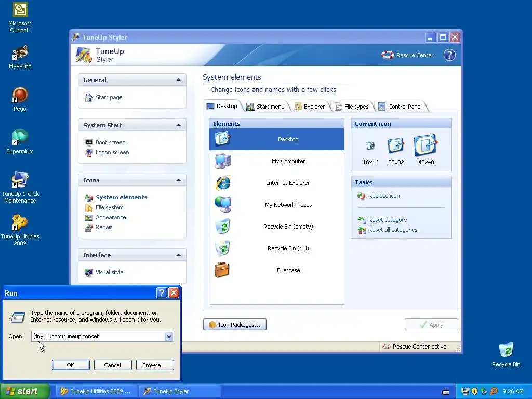Viewport: 532px width, 399px height.
Task: Click Browse in the Run dialog
Action: tap(155, 365)
